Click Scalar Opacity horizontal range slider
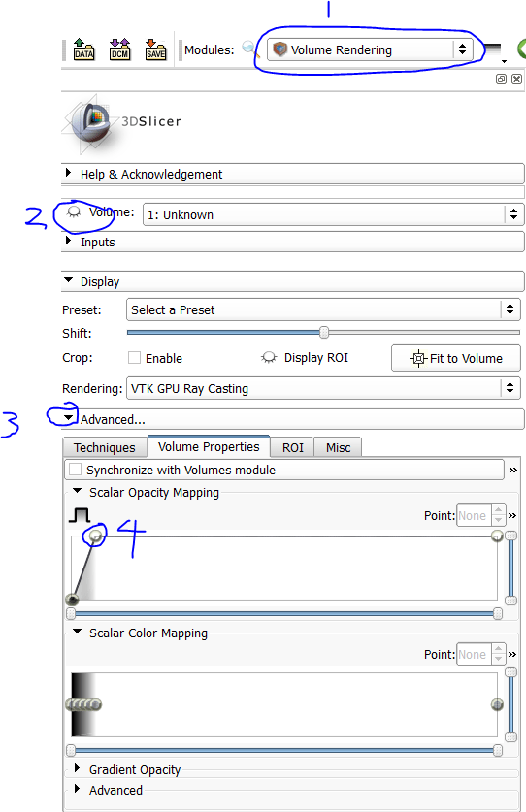Screen dimensions: 526x812 click(x=284, y=614)
